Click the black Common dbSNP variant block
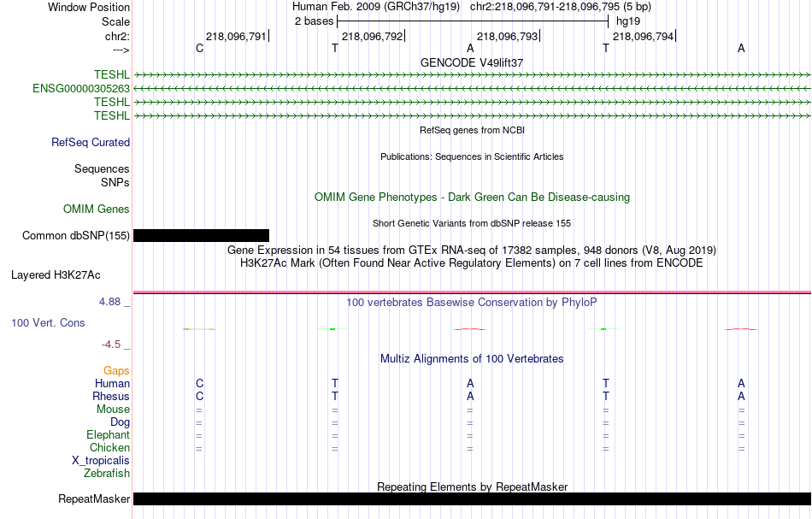 pyautogui.click(x=201, y=236)
